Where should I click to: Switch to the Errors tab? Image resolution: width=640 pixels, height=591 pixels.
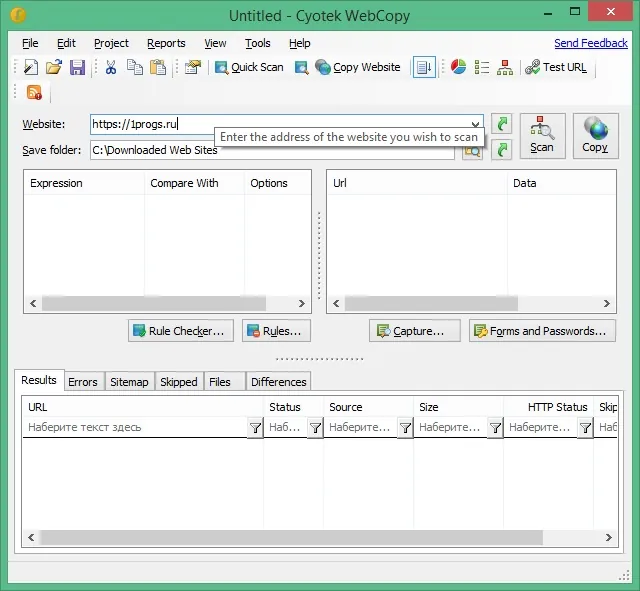point(82,382)
